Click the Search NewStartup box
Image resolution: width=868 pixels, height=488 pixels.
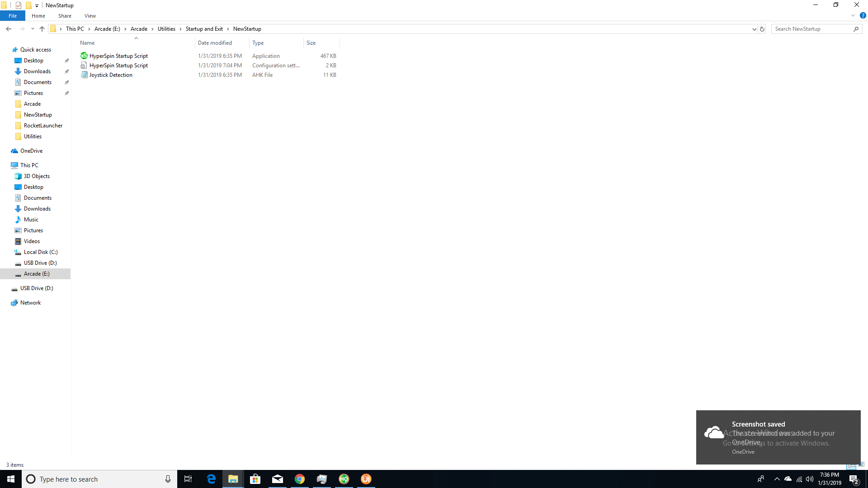pyautogui.click(x=811, y=29)
